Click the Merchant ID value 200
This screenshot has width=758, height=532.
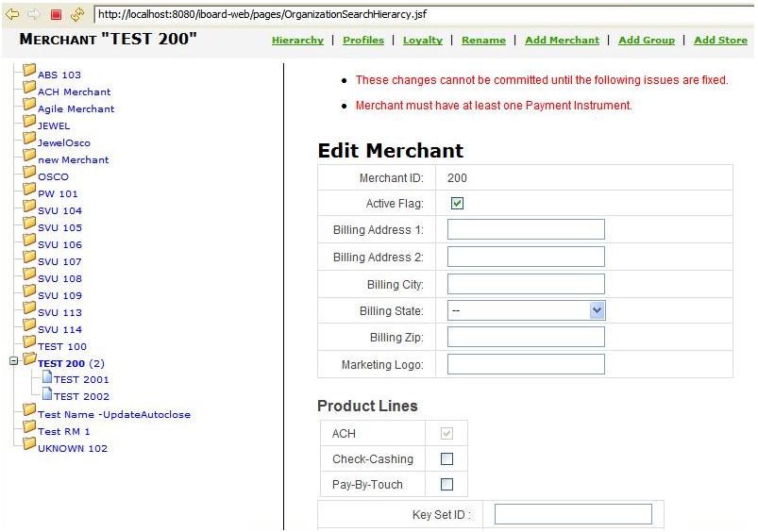[457, 178]
